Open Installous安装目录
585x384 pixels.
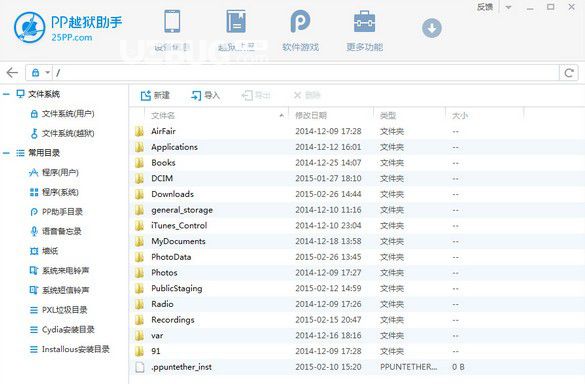(x=69, y=349)
